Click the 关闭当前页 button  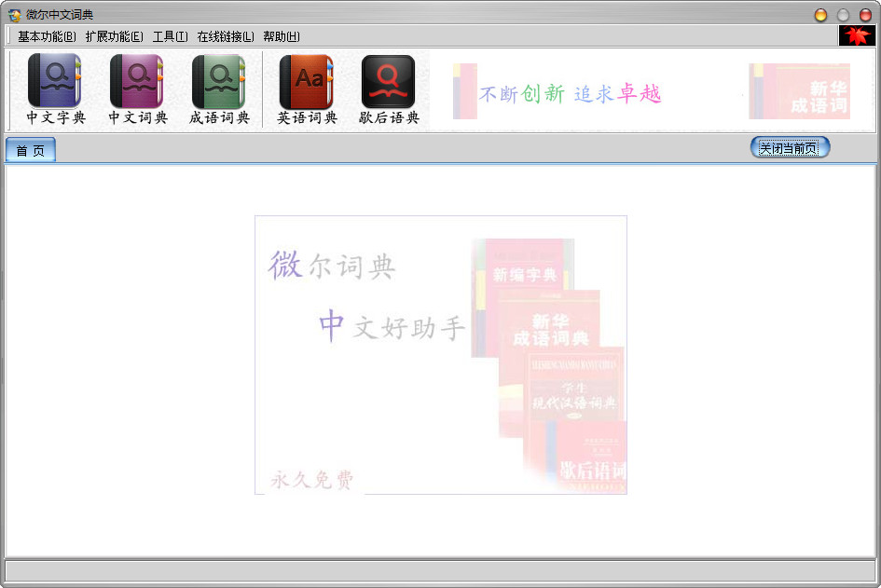(x=790, y=148)
